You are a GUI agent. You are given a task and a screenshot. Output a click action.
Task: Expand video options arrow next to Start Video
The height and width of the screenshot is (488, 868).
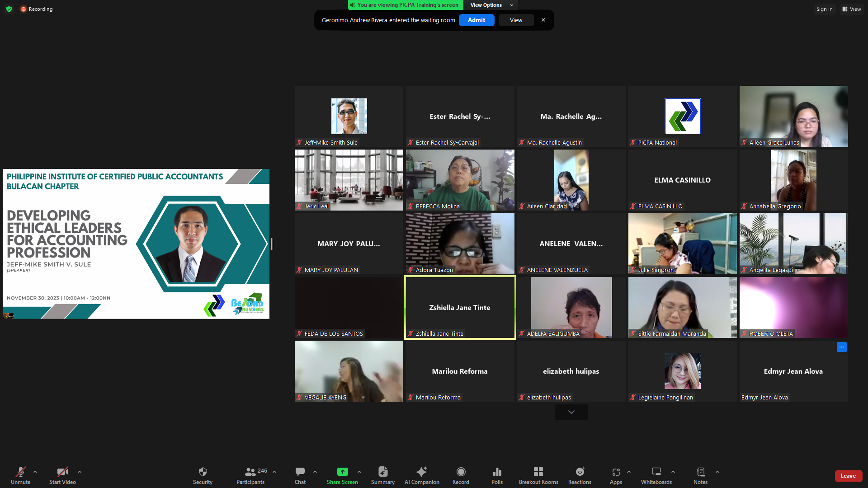(x=80, y=472)
